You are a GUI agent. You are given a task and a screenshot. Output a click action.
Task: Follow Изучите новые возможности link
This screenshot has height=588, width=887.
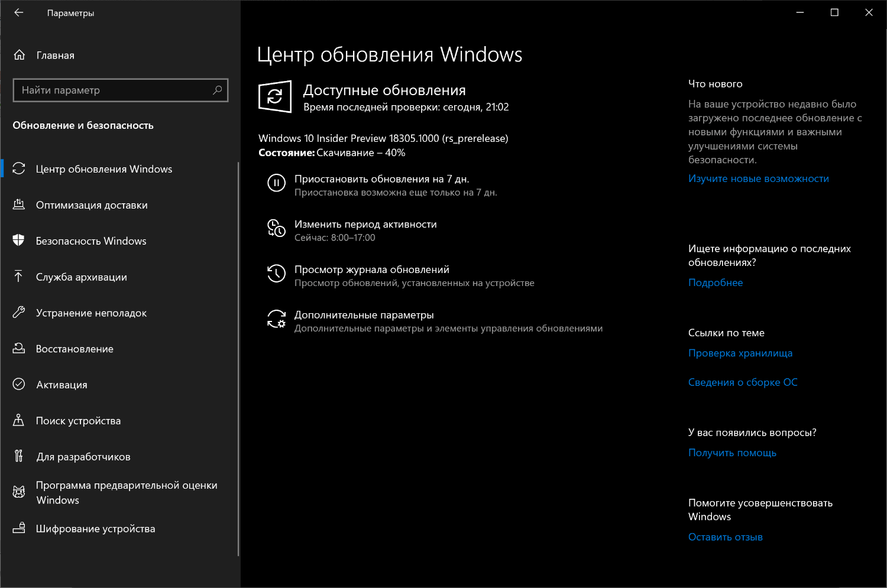(759, 178)
